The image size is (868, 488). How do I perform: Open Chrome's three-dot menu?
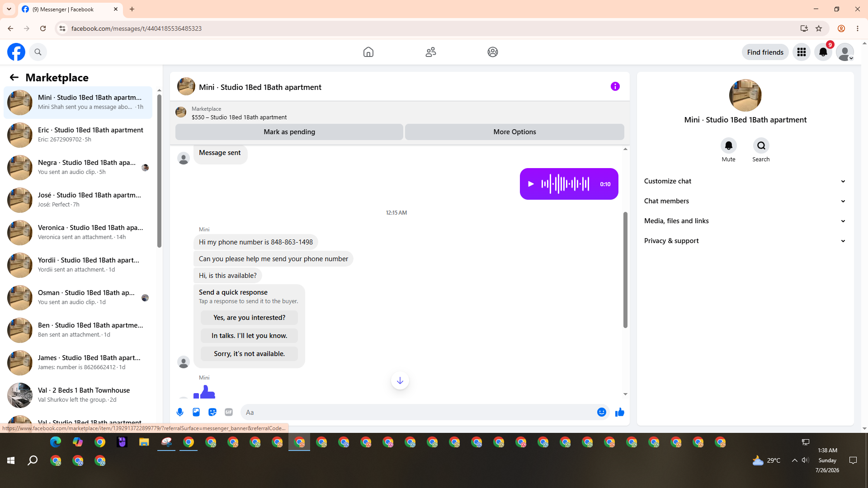(858, 28)
